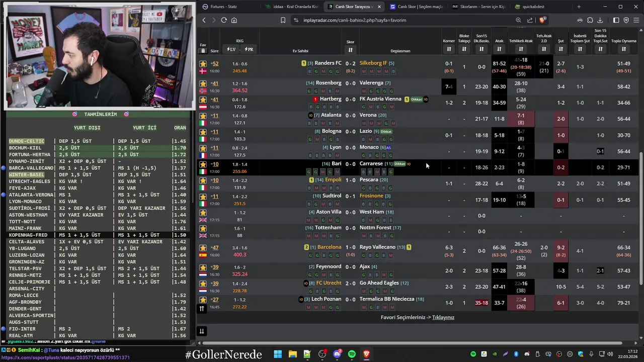
Task: Switch to the iddaa Kral Oranlarla tab
Action: point(292,7)
